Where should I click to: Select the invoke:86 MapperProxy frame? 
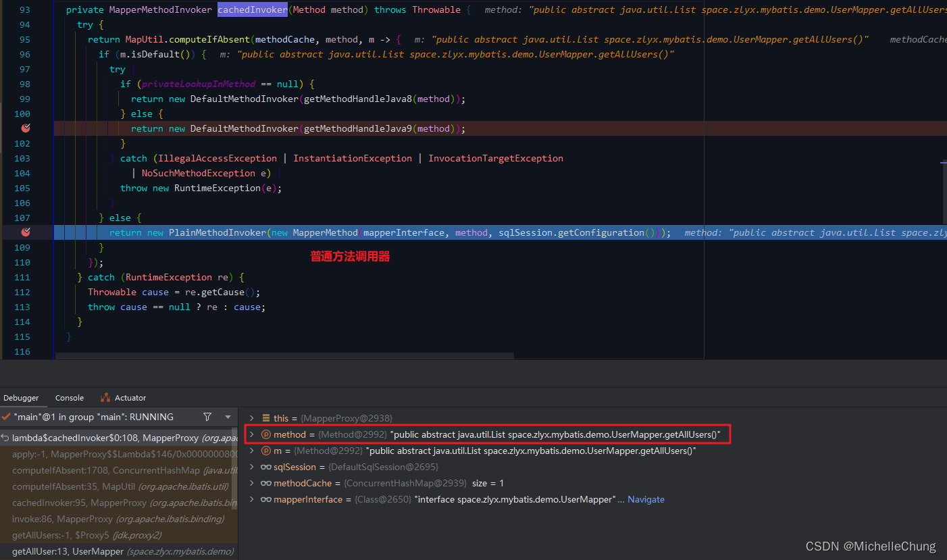[119, 519]
